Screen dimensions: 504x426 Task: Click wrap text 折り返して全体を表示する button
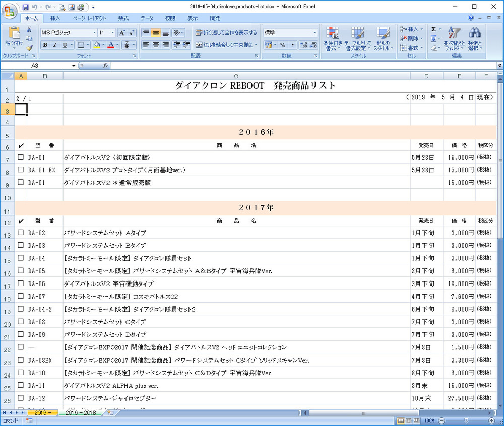point(226,32)
